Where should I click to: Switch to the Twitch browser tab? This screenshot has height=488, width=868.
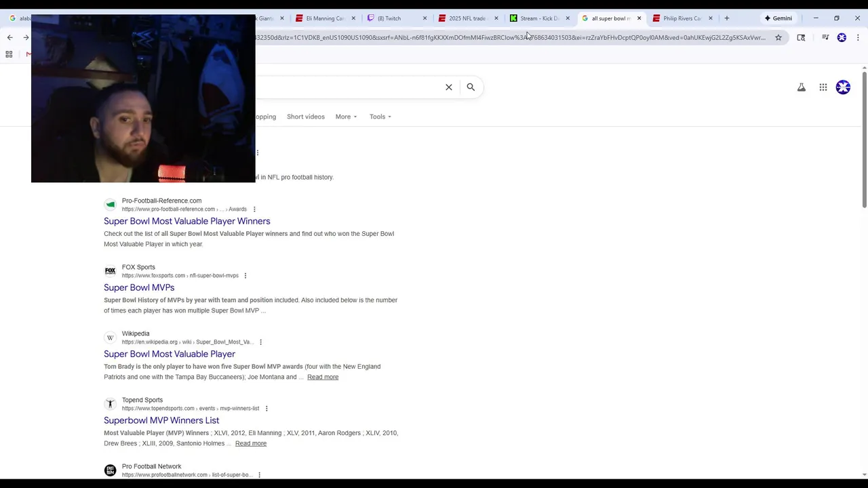tap(393, 18)
